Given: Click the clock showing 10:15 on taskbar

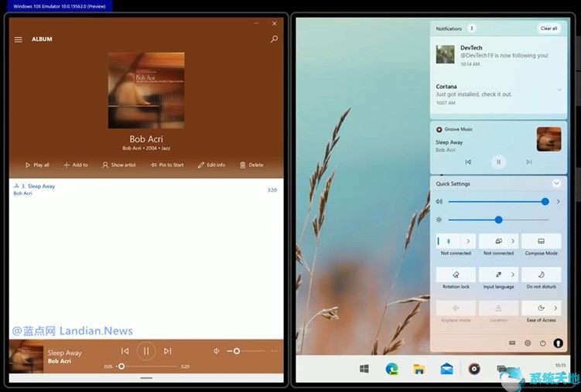Looking at the screenshot, I should pos(560,366).
